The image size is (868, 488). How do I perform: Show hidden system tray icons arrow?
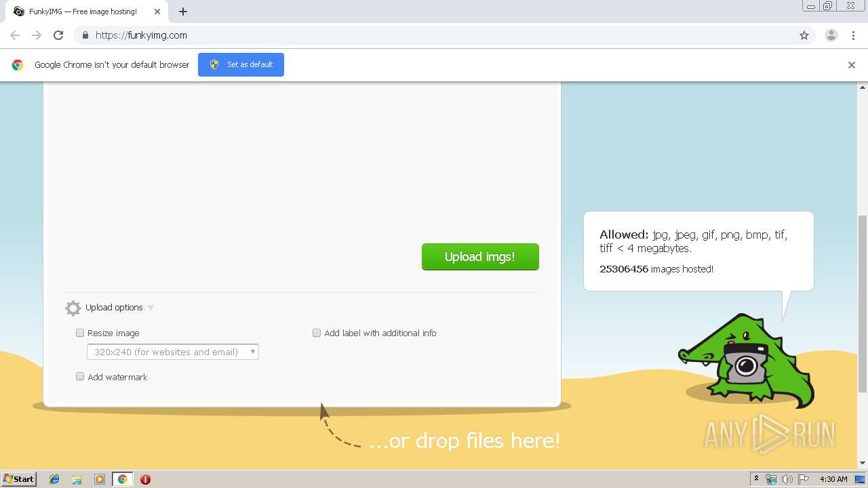point(756,479)
